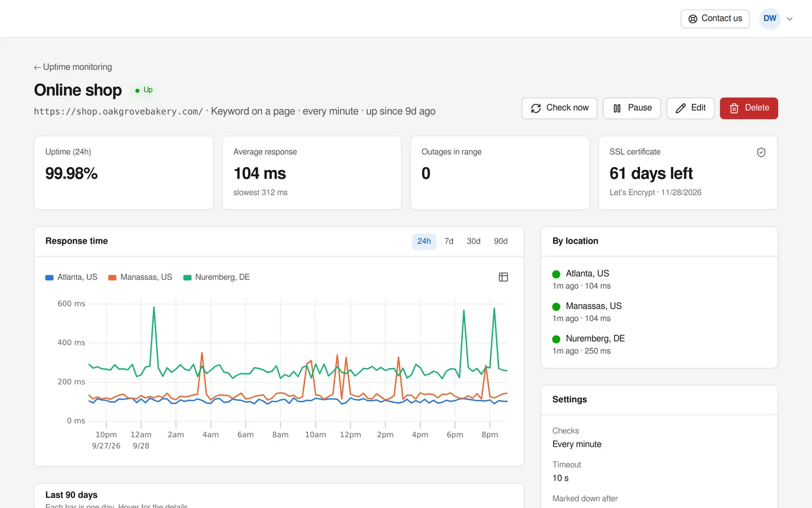Click the 61 days left value

[651, 173]
